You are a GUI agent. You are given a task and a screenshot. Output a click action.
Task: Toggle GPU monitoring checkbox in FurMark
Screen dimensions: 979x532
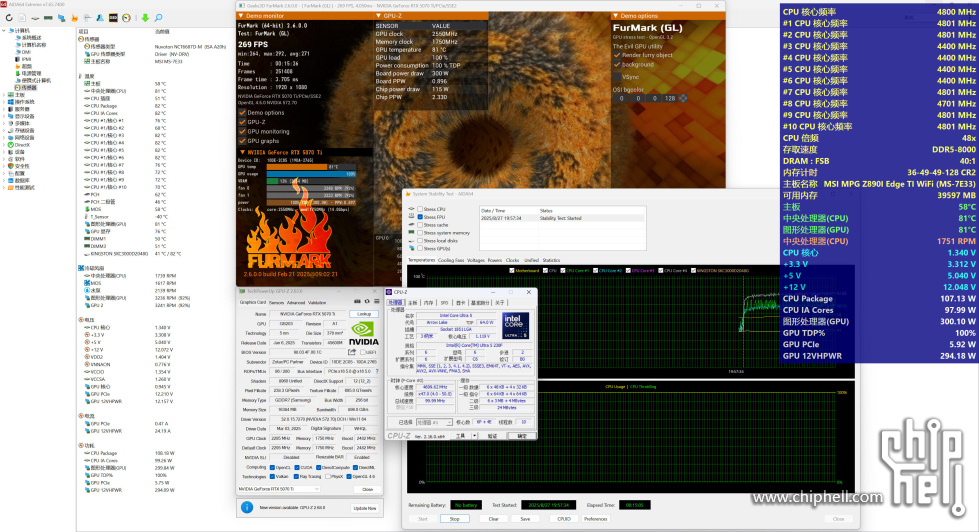[x=242, y=131]
